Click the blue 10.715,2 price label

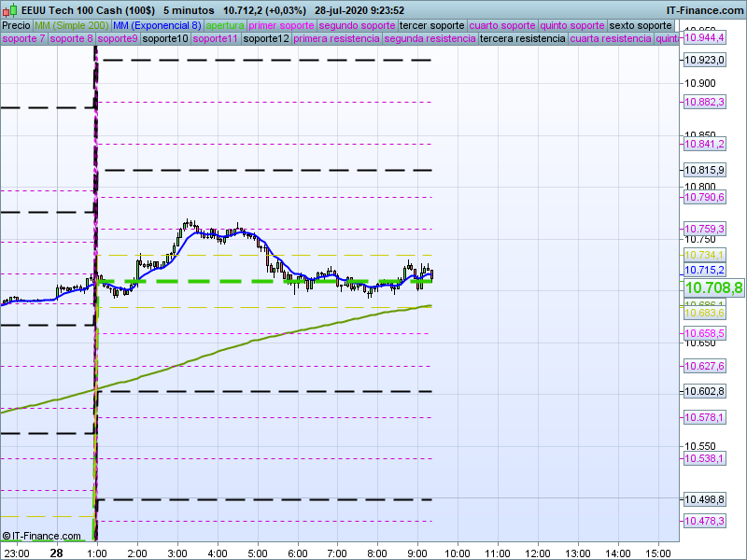click(x=705, y=270)
